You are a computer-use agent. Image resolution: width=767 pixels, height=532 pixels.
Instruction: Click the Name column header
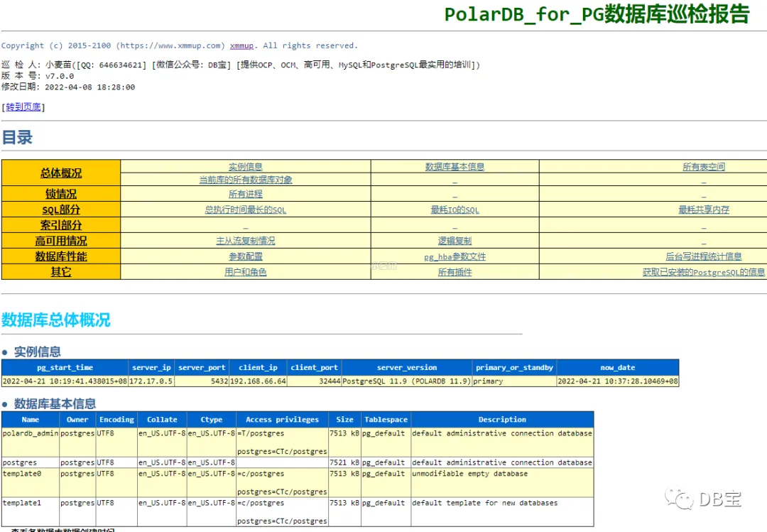[x=31, y=420]
